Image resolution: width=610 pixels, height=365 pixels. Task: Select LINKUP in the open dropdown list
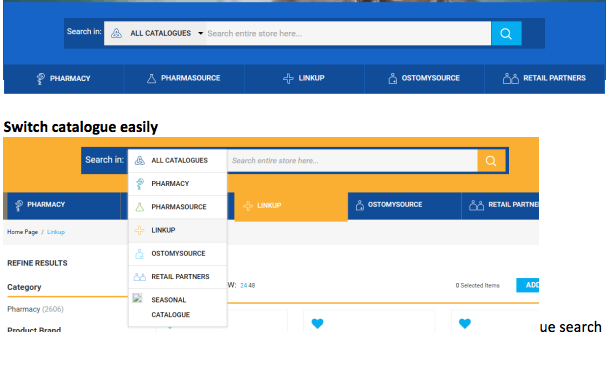click(177, 230)
